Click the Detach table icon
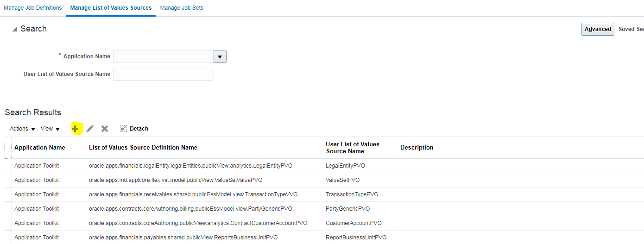The width and height of the screenshot is (644, 244). point(124,129)
